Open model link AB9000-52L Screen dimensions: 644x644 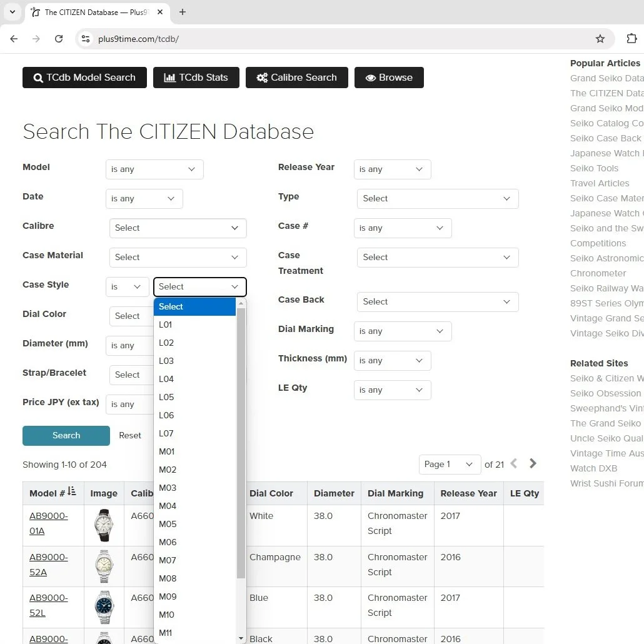pos(49,605)
